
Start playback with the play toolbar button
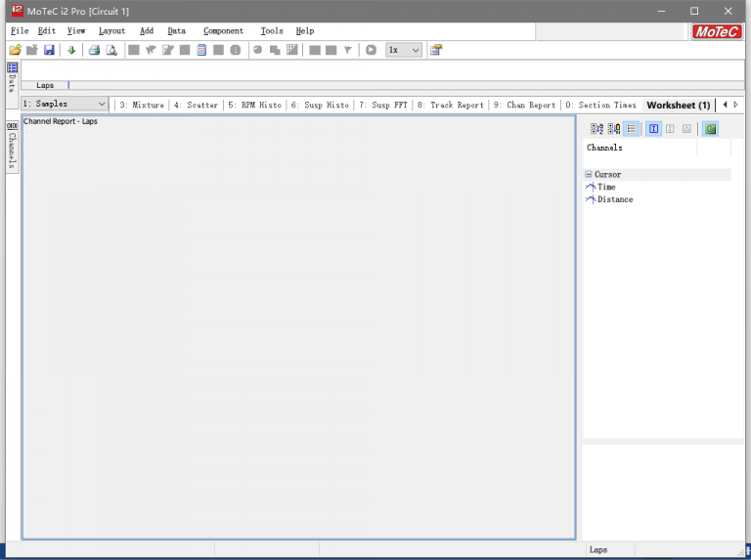[x=371, y=50]
